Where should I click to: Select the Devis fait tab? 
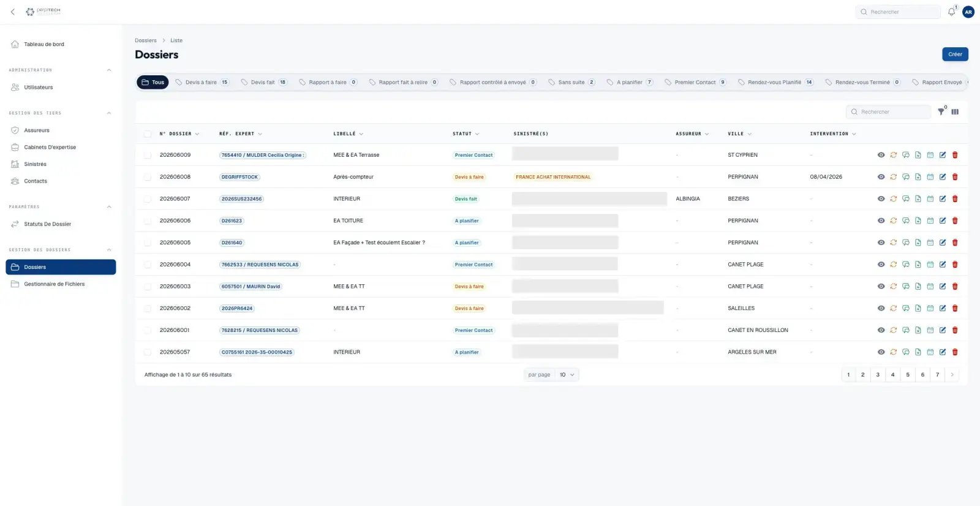coord(264,82)
